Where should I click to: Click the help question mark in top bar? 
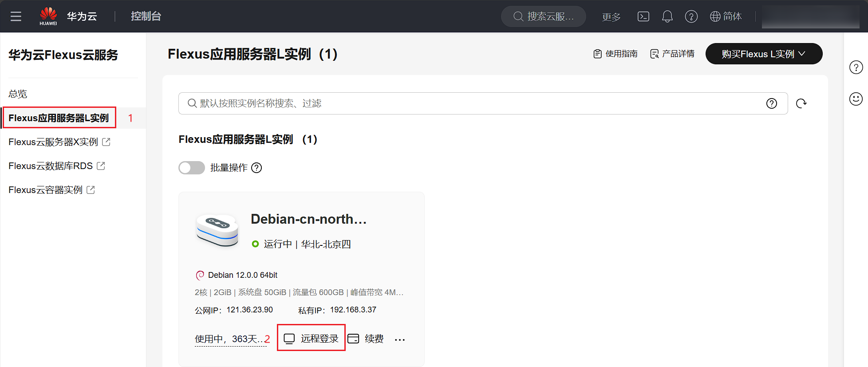coord(691,16)
